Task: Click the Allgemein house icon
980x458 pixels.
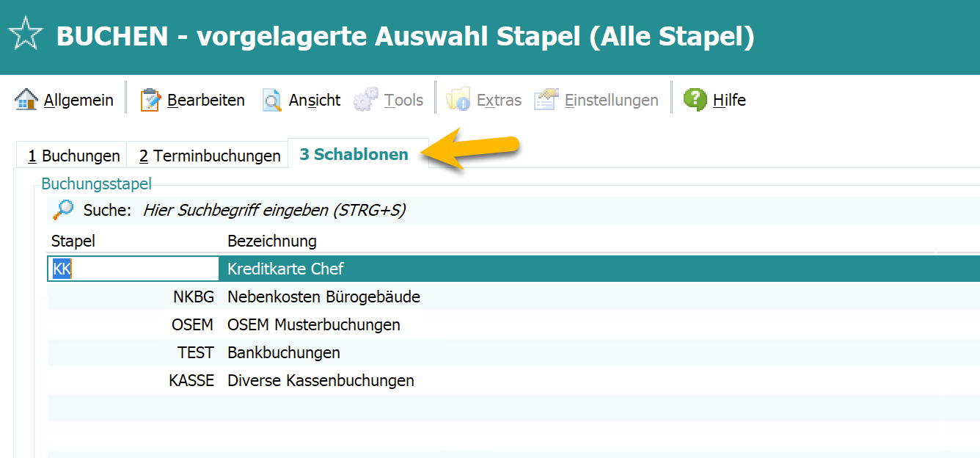Action: (26, 100)
